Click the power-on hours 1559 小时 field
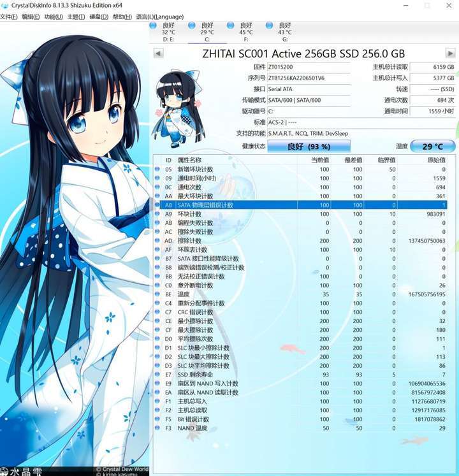Screen dimensions: 459x476 click(433, 111)
